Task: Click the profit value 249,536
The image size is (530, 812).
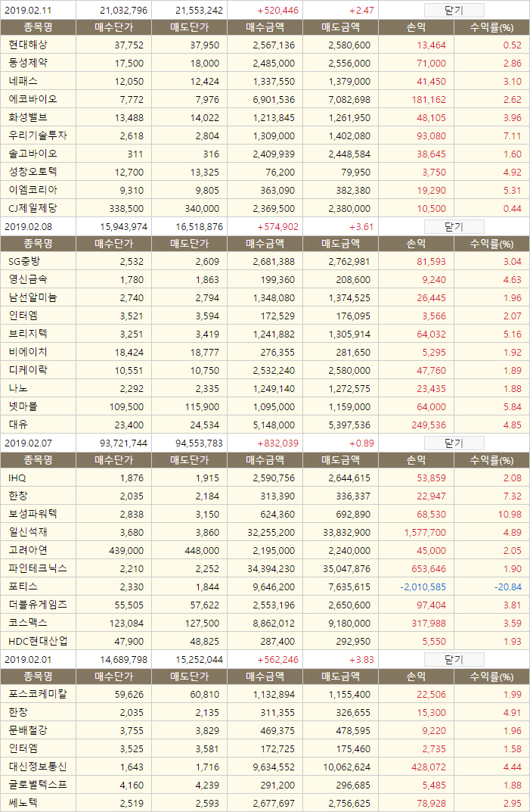Action: [429, 425]
